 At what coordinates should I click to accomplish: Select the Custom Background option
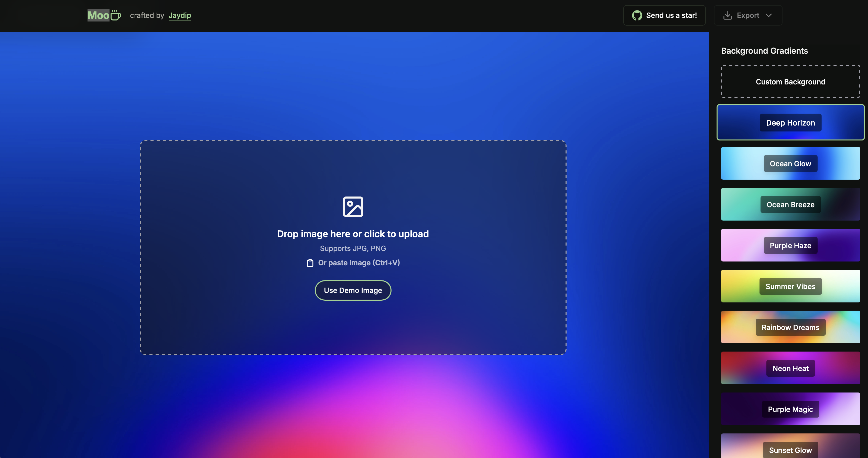[790, 81]
